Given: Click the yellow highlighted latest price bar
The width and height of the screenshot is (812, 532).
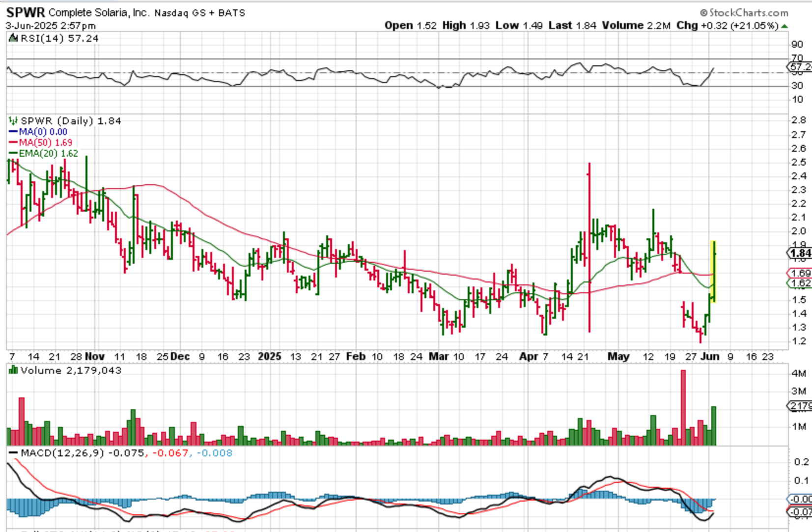Looking at the screenshot, I should 714,271.
